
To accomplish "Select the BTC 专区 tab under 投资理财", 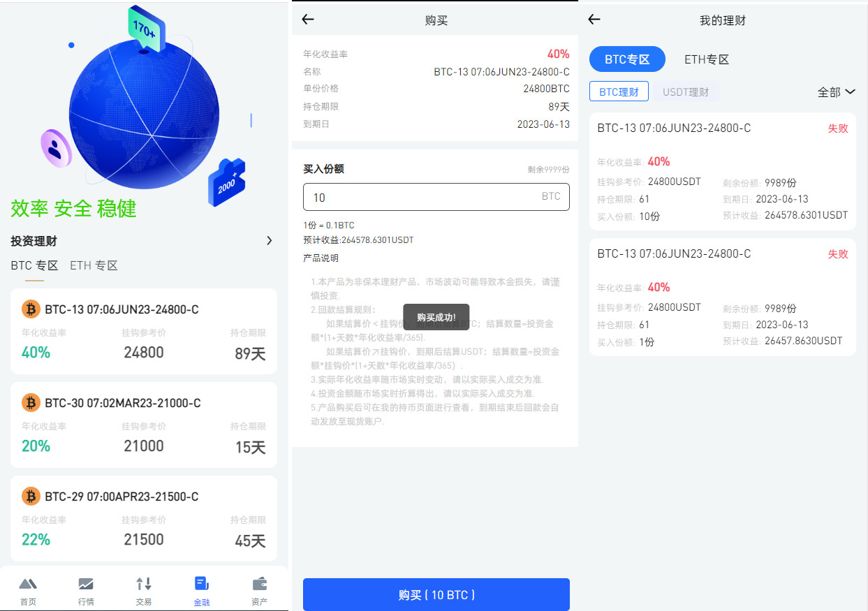I will (x=34, y=266).
